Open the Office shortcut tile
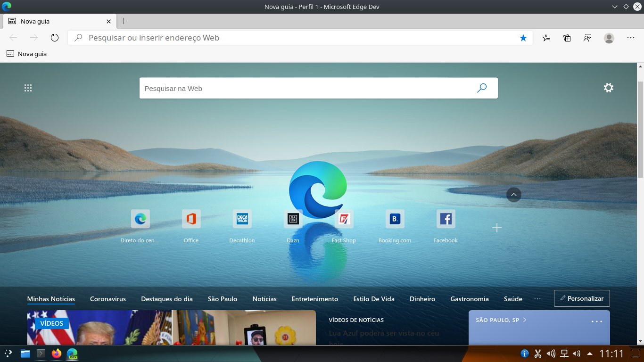644x362 pixels. (191, 219)
